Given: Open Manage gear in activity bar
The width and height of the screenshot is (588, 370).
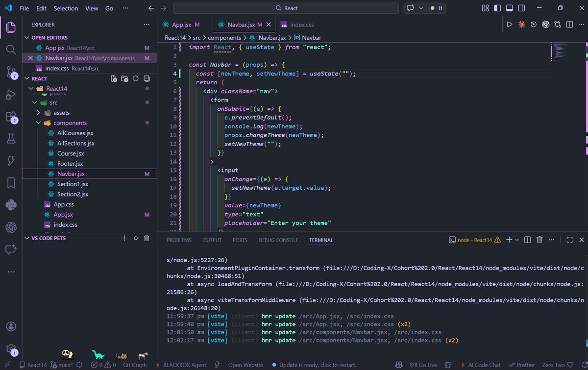Looking at the screenshot, I should 11,349.
